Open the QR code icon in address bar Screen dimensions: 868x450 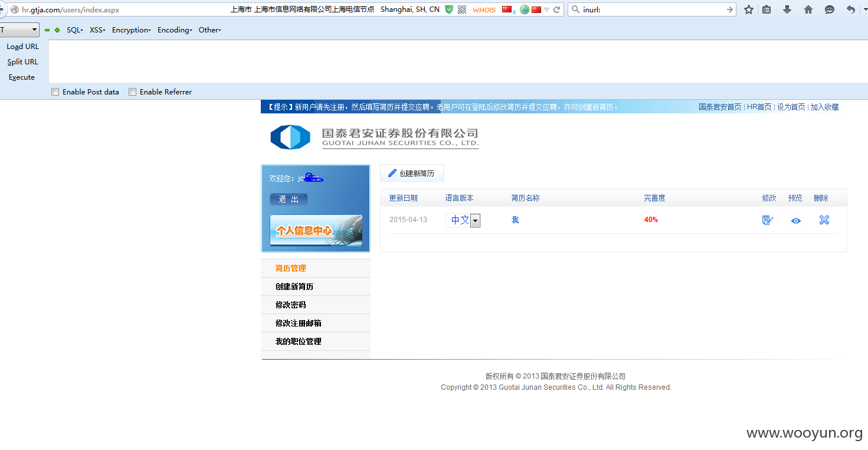pos(462,9)
